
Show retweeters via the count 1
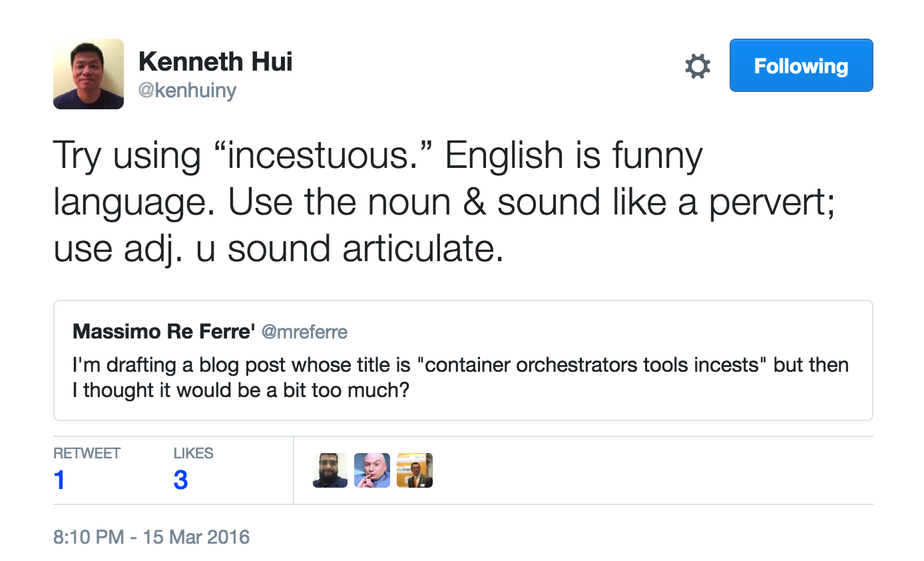pos(59,480)
